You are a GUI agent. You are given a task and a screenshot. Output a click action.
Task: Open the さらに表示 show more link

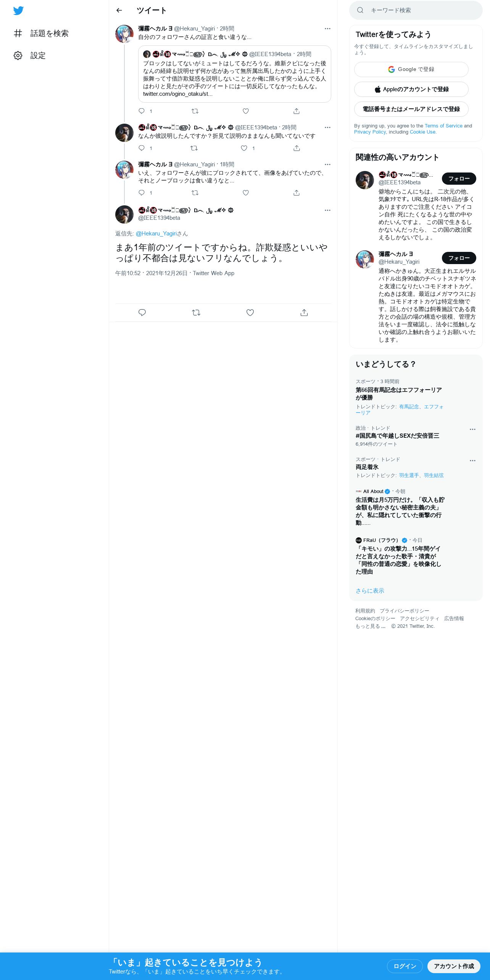coord(370,591)
